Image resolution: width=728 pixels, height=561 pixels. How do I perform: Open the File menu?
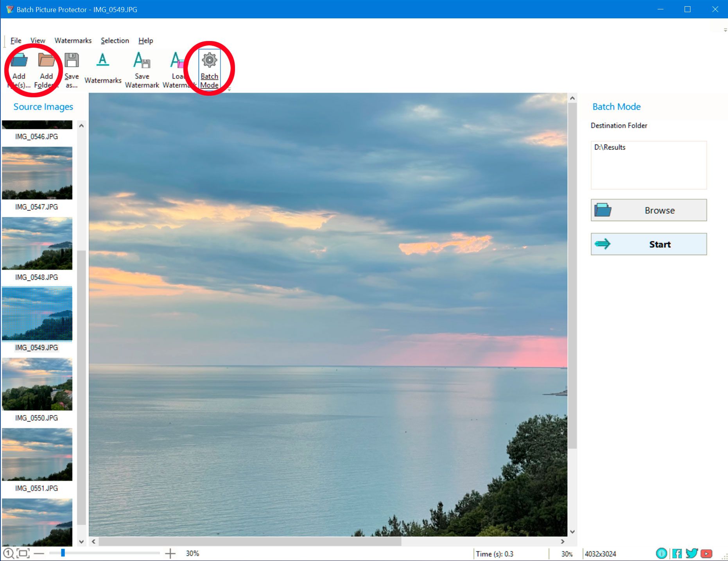16,41
